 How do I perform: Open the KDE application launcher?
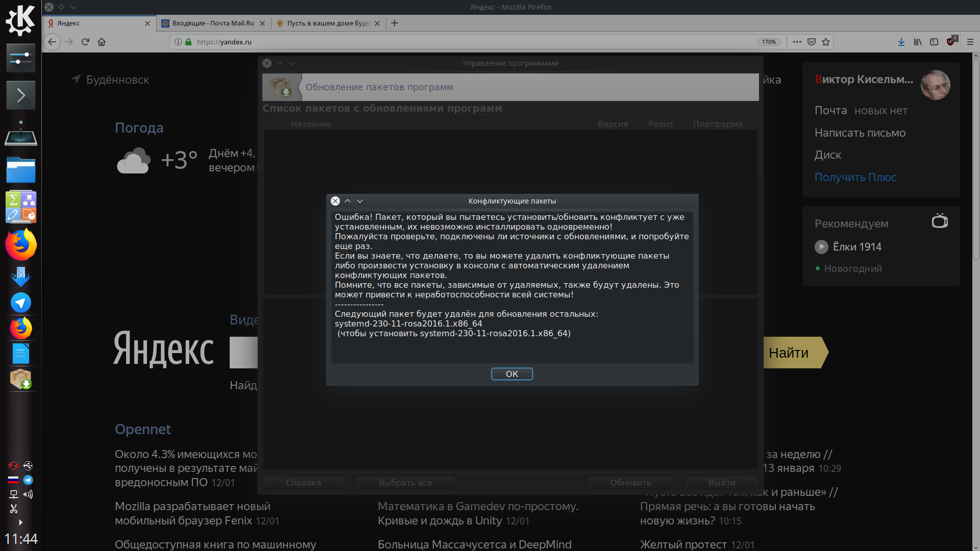click(20, 20)
